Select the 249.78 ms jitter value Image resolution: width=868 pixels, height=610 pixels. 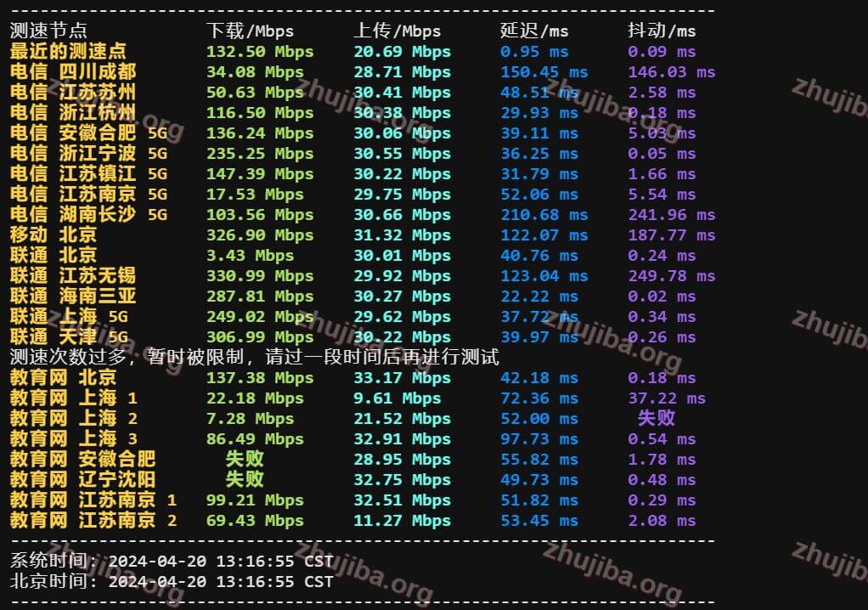pos(671,275)
